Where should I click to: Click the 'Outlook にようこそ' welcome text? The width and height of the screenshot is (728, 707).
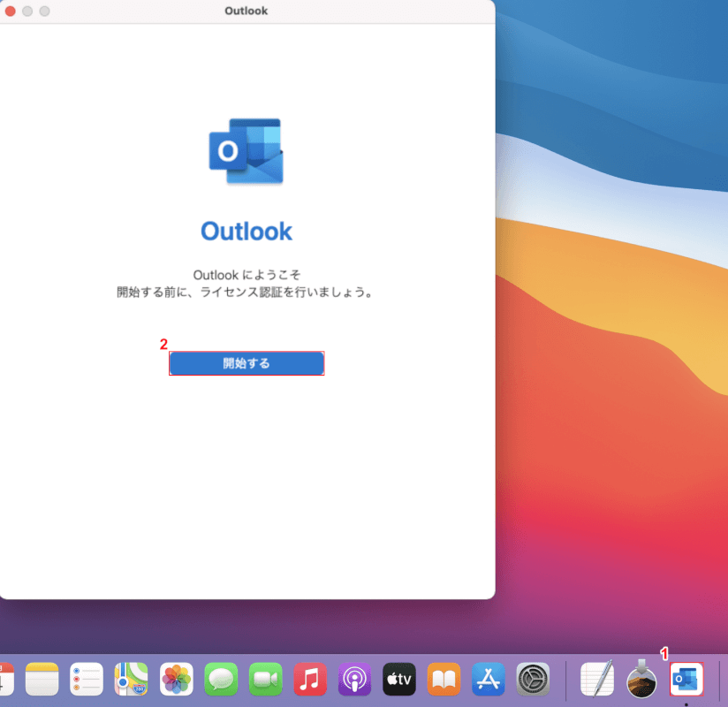pos(246,275)
